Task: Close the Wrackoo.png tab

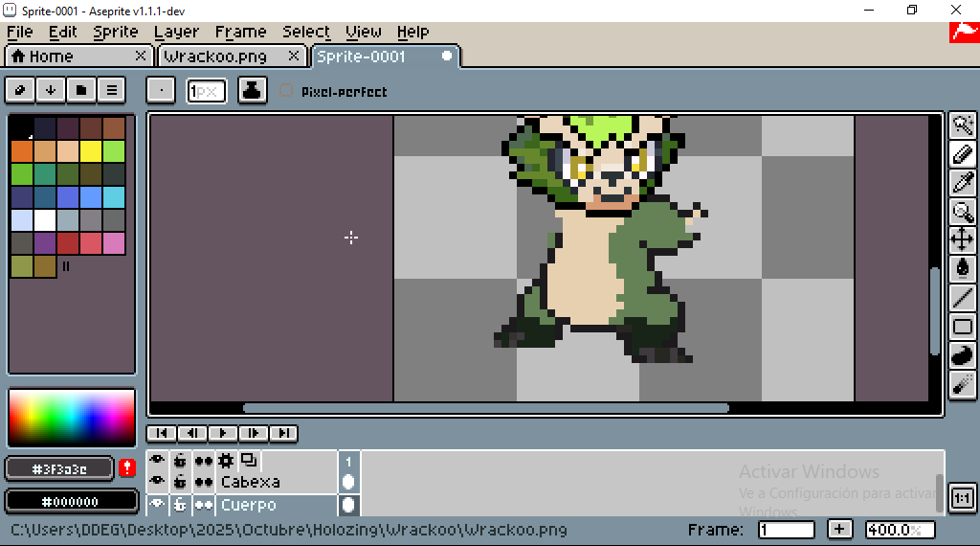Action: pos(293,56)
